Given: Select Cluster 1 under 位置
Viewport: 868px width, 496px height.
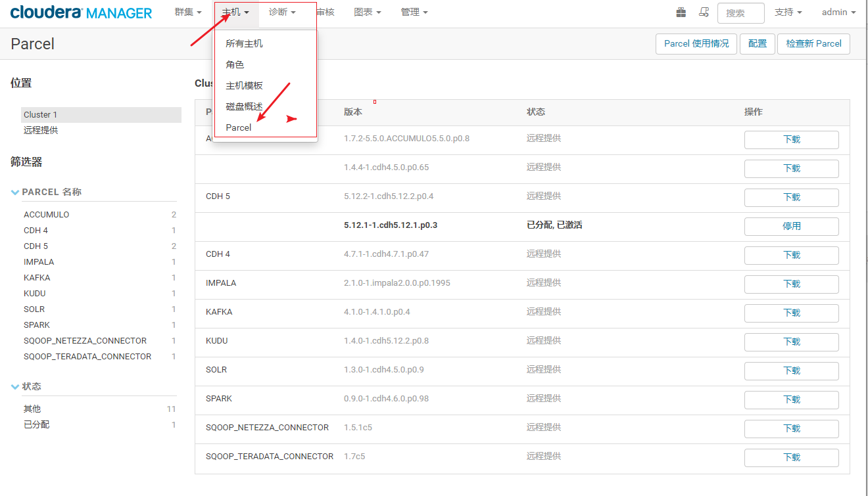Looking at the screenshot, I should pos(101,114).
